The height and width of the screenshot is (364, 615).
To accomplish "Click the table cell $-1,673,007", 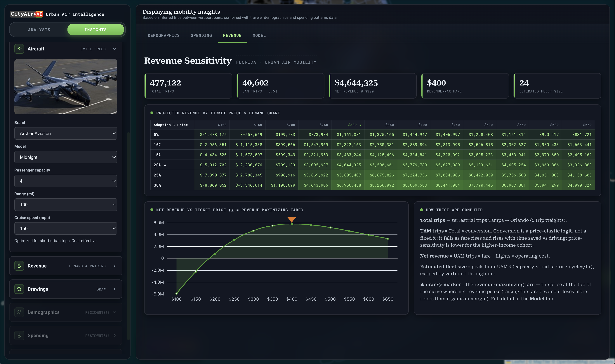I will click(247, 155).
